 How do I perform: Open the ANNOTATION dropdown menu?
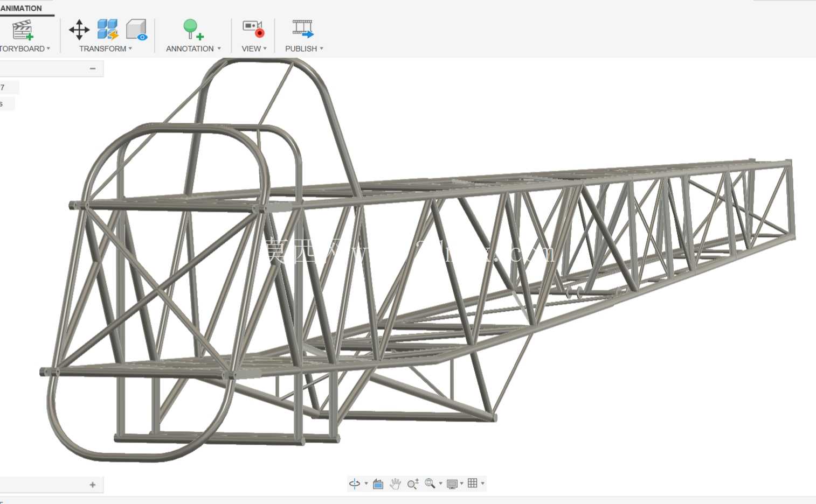[193, 48]
